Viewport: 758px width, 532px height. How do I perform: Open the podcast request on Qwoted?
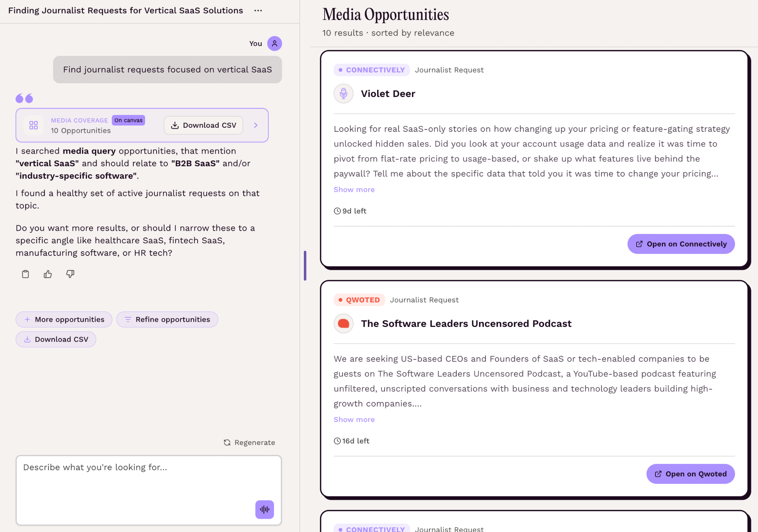pyautogui.click(x=691, y=474)
